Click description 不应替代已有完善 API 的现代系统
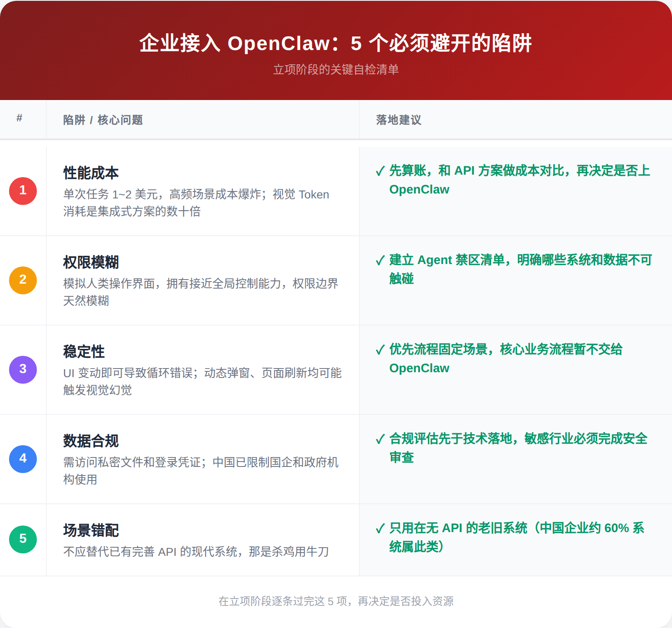The height and width of the screenshot is (628, 672). (x=196, y=552)
